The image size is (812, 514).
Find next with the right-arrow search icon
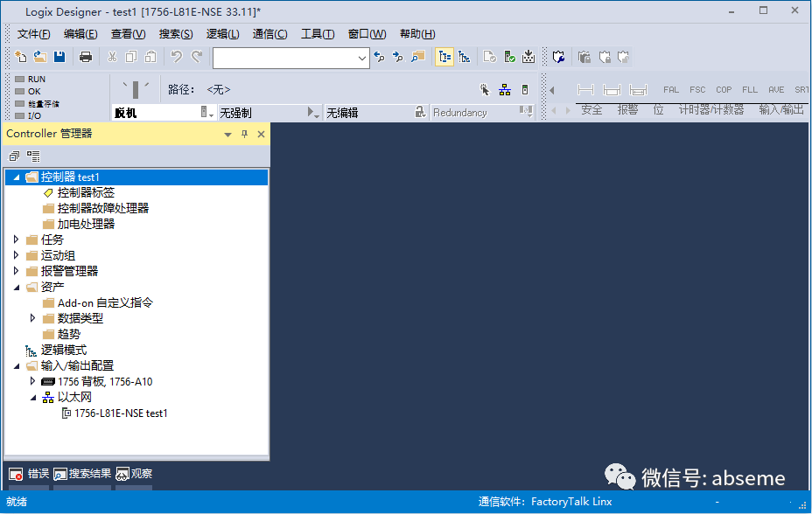pyautogui.click(x=398, y=57)
